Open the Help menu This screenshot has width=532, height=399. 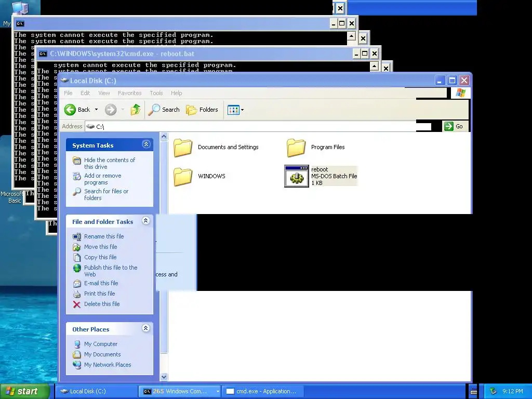point(177,93)
